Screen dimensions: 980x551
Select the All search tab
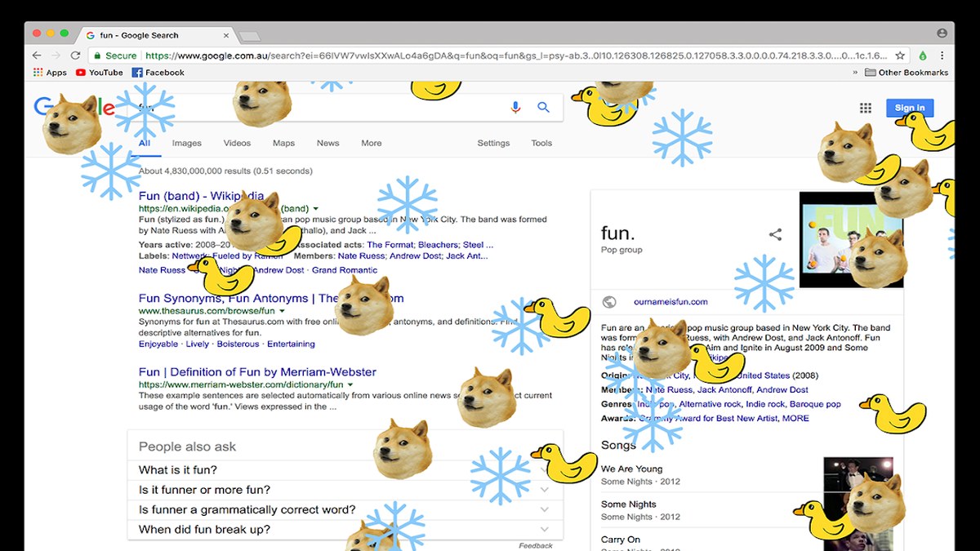145,143
